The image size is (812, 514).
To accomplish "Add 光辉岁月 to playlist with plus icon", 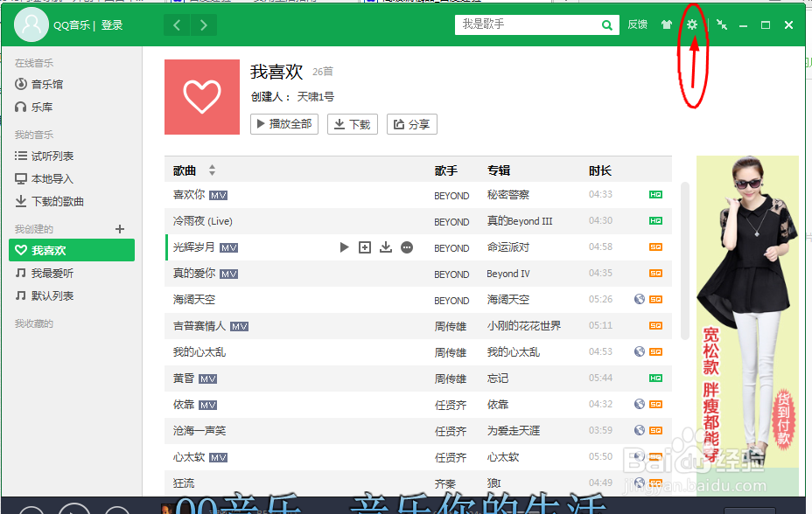I will tap(364, 247).
